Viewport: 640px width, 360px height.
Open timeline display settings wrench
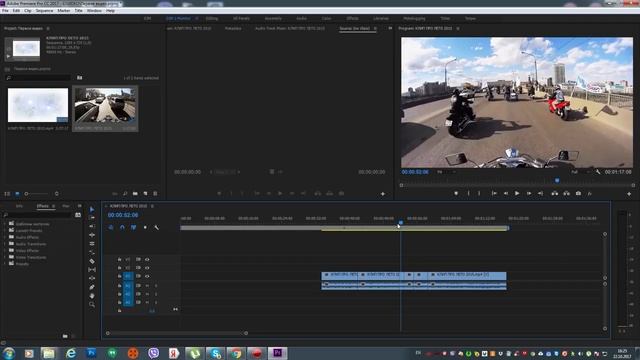[x=156, y=227]
